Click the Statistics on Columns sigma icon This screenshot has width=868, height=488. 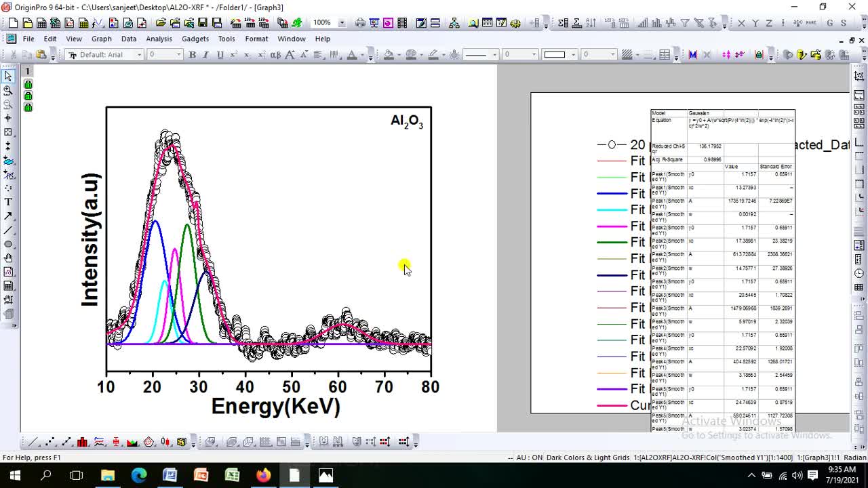click(x=564, y=22)
